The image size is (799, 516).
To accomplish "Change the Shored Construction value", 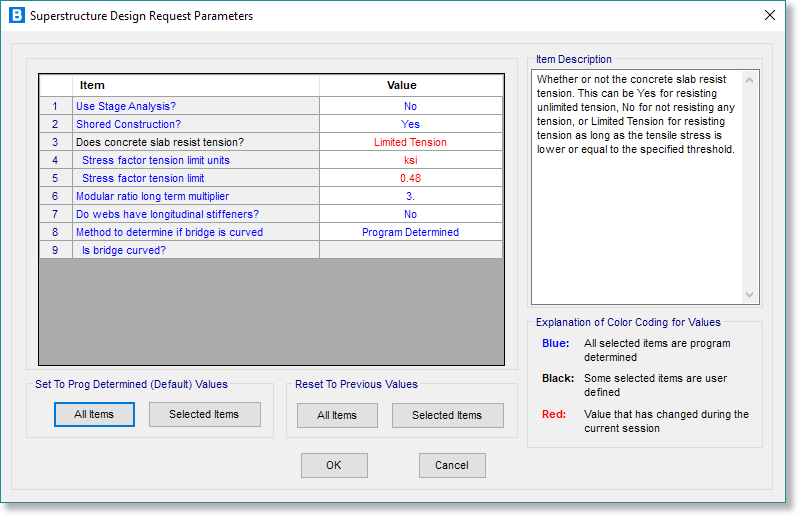I will 410,124.
